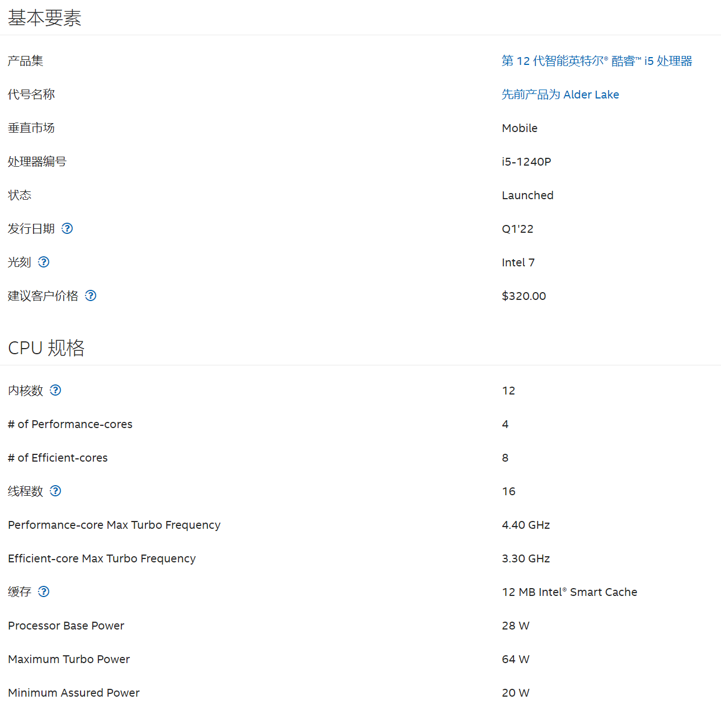Click the 发行日期 label
The width and height of the screenshot is (721, 728).
pos(31,229)
